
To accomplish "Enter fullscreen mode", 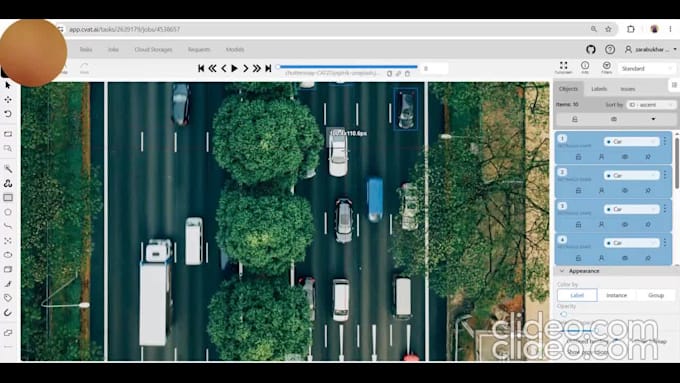I will pos(563,67).
